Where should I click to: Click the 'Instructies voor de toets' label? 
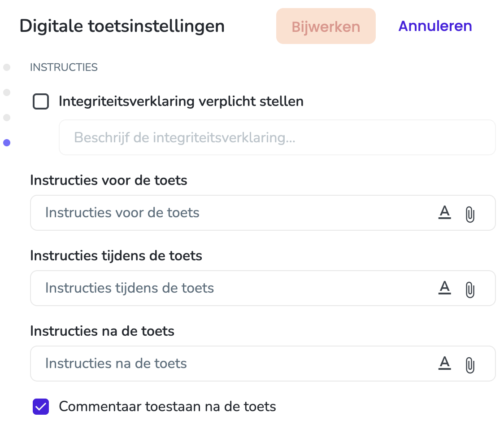coord(109,180)
